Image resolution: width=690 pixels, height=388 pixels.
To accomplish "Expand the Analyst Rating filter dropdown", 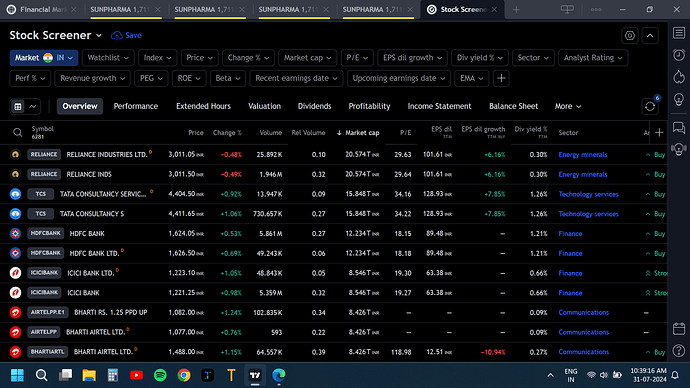I will tap(593, 58).
